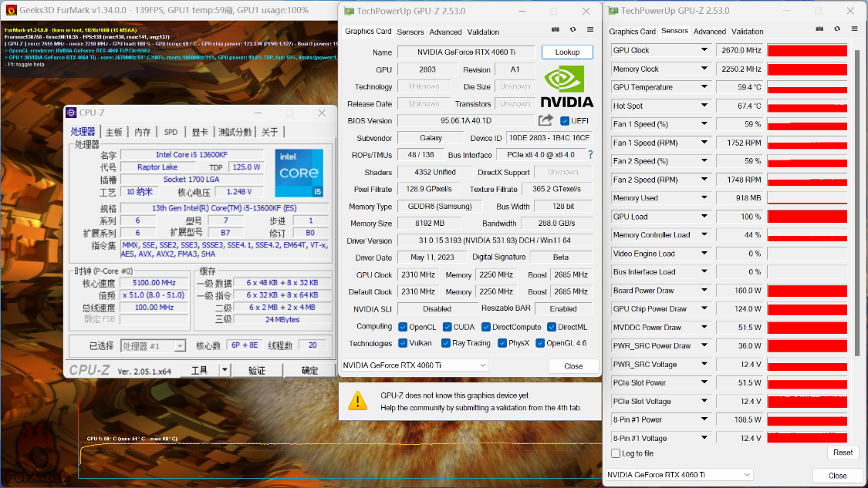Image resolution: width=868 pixels, height=488 pixels.
Task: Click the screenshot camera icon in GPU-Z Graphics Card window
Action: click(556, 30)
